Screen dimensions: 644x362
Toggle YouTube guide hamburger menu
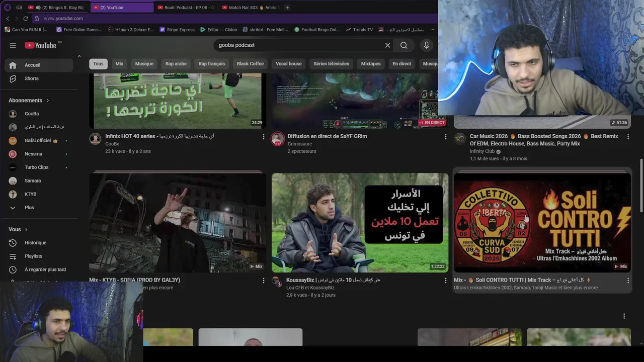click(x=13, y=45)
